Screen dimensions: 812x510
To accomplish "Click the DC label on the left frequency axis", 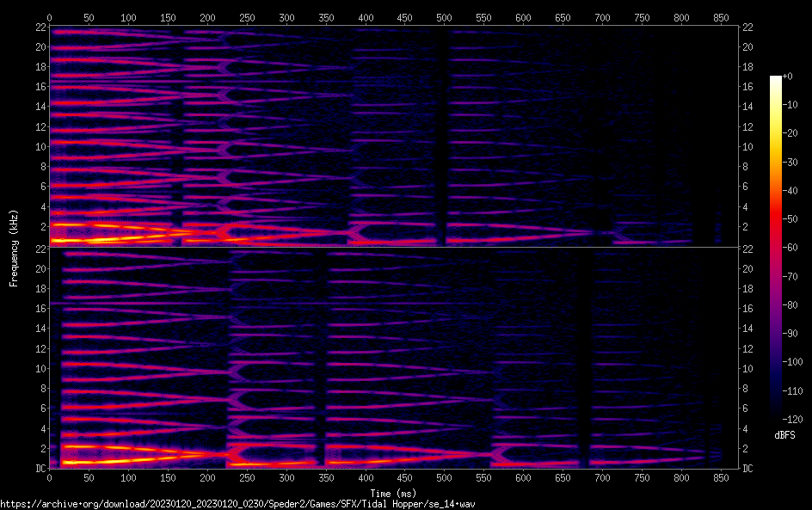I will point(40,469).
